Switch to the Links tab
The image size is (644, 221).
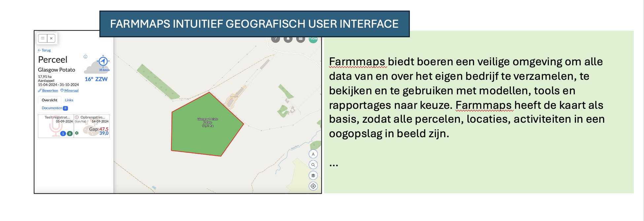point(69,100)
